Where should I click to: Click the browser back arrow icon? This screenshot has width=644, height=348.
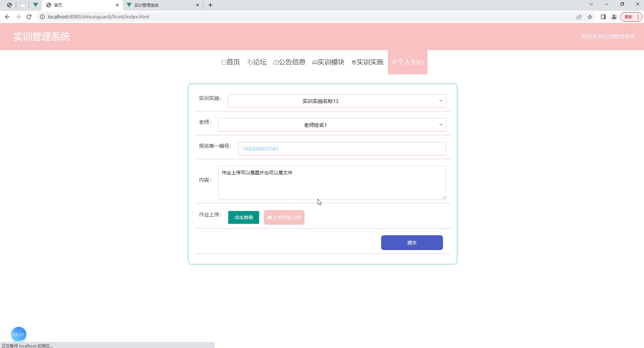click(7, 17)
